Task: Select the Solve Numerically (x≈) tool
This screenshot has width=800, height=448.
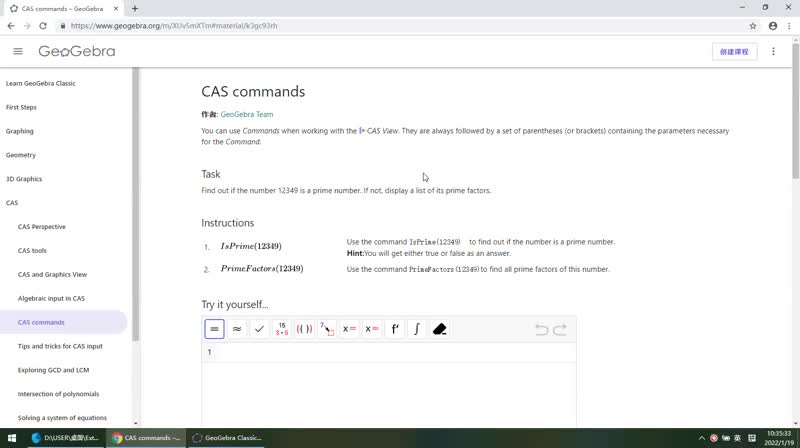Action: tap(372, 329)
